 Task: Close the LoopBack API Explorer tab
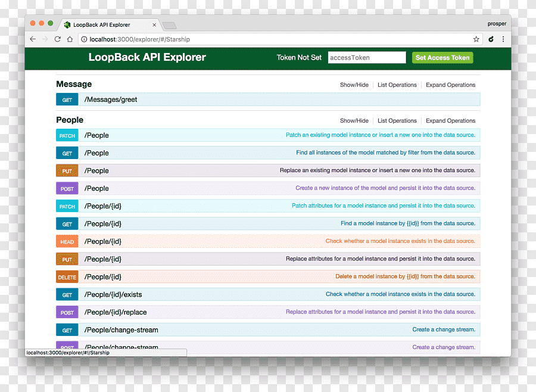[154, 25]
